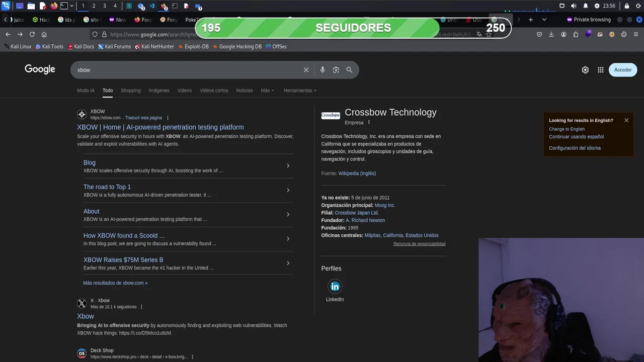Image resolution: width=644 pixels, height=362 pixels.
Task: Open the notifications bell in the tray
Action: click(585, 6)
